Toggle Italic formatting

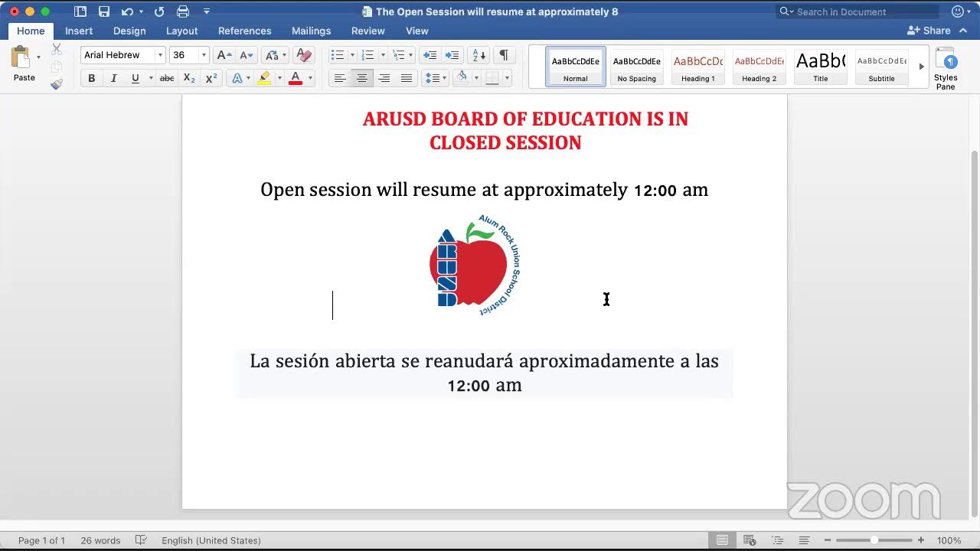coord(114,78)
